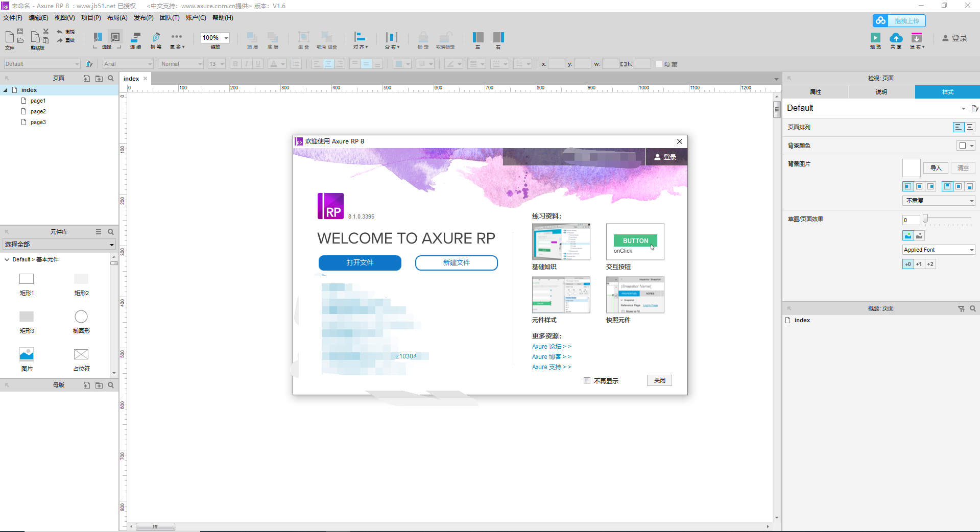
Task: Select the connector (连接) tool
Action: [135, 37]
